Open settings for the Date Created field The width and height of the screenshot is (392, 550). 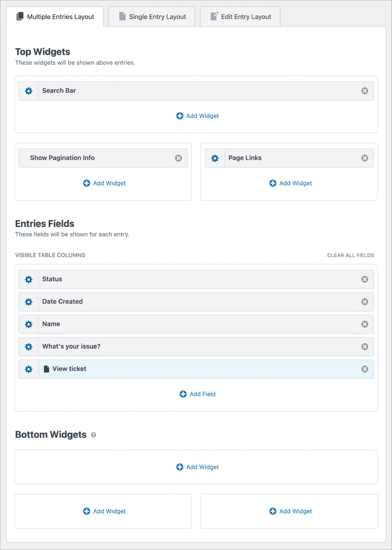28,301
